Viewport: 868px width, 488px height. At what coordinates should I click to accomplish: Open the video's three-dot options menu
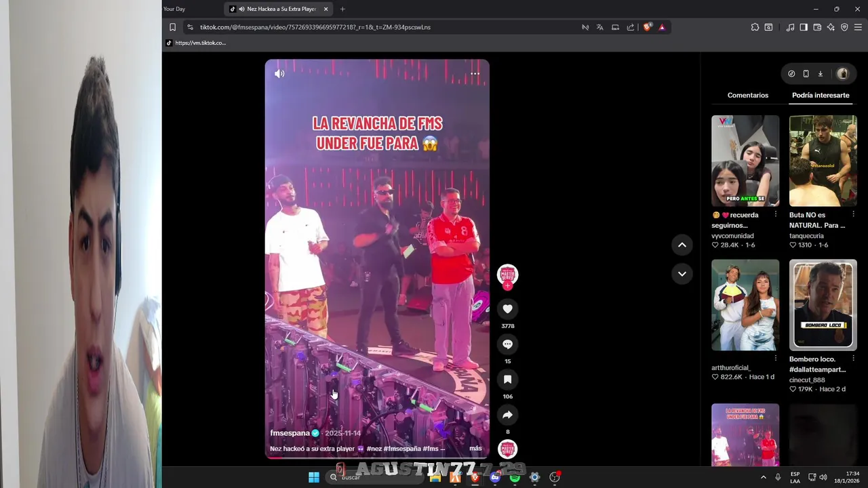(x=475, y=74)
